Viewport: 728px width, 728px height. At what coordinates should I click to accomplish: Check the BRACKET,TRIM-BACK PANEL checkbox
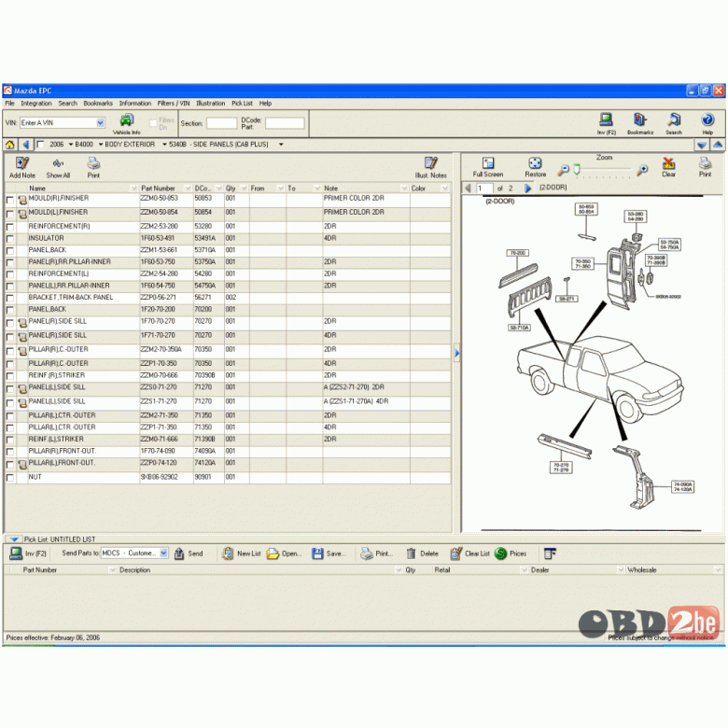tap(9, 298)
